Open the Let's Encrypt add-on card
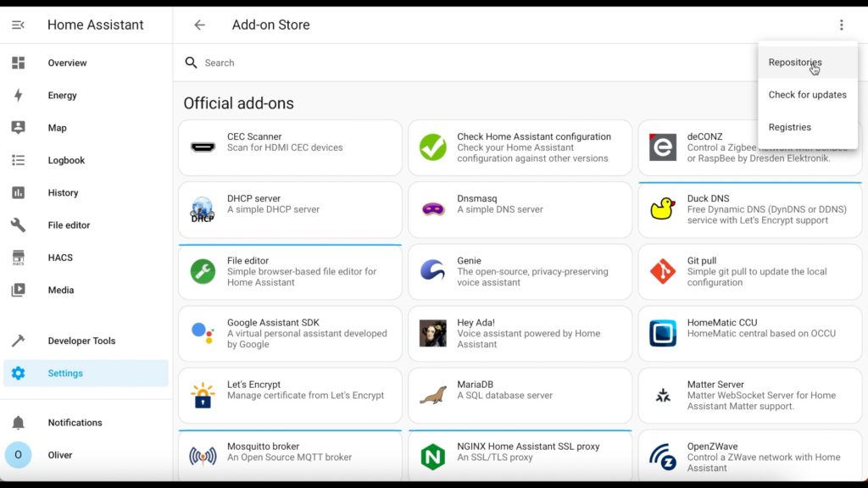 (290, 396)
